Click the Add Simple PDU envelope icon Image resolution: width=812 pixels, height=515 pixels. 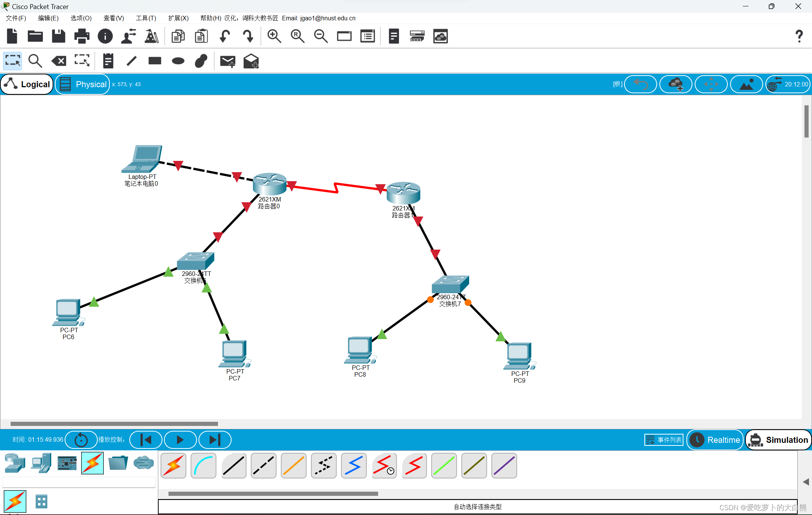point(227,61)
